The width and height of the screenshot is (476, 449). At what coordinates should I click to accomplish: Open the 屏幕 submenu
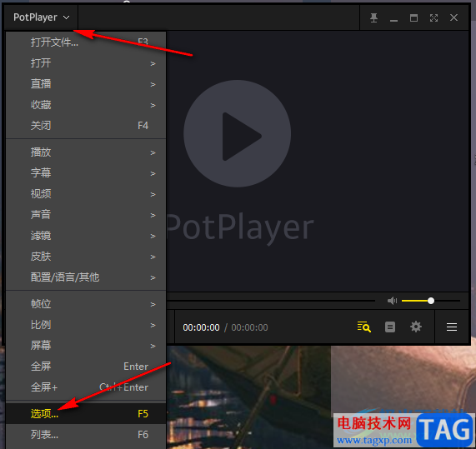(x=86, y=345)
